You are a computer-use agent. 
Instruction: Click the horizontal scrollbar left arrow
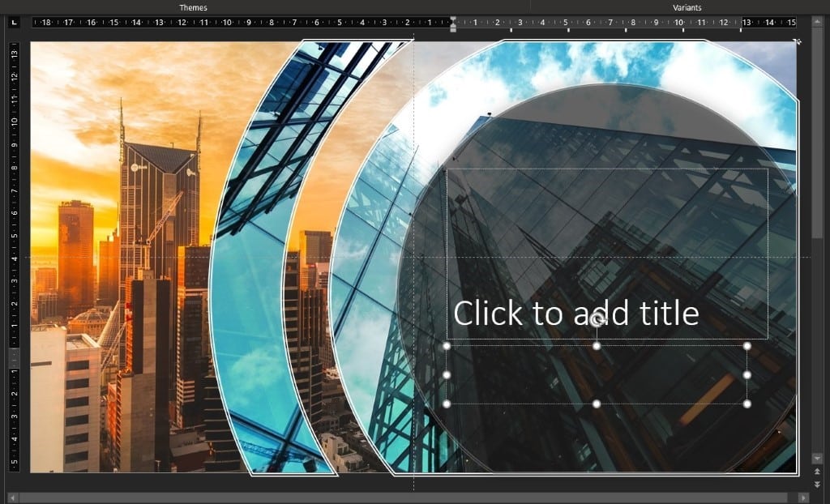13,497
